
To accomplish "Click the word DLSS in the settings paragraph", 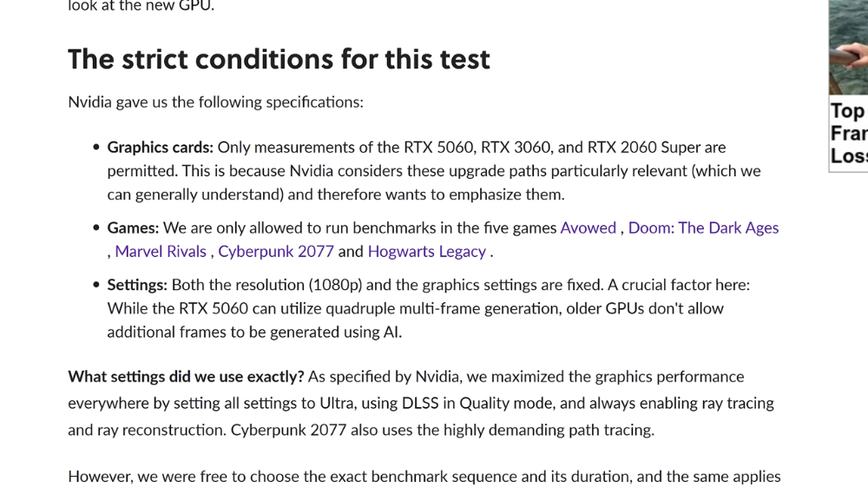I will [x=420, y=403].
